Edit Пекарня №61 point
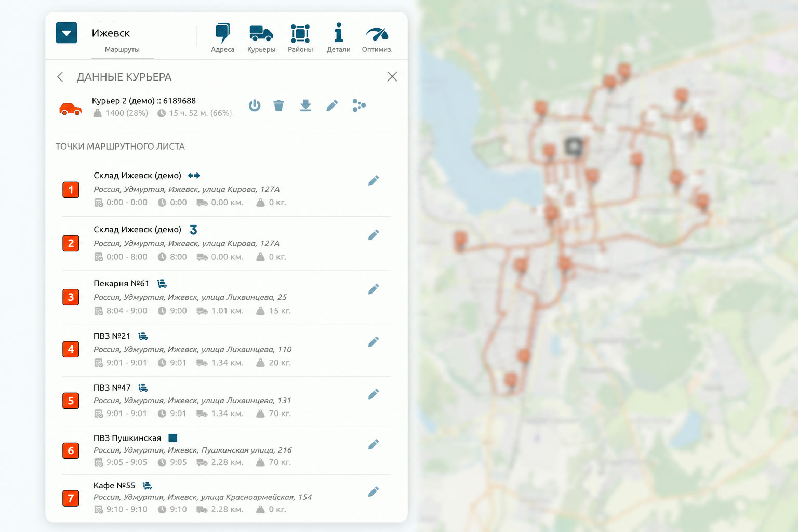798x532 pixels. [374, 289]
